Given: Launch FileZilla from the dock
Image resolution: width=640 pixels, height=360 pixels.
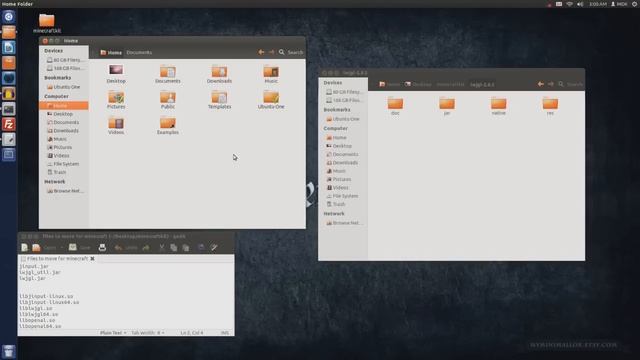Looking at the screenshot, I should (9, 124).
